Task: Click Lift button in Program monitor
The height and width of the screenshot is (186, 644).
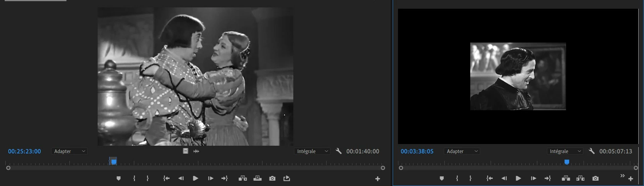Action: (x=566, y=178)
